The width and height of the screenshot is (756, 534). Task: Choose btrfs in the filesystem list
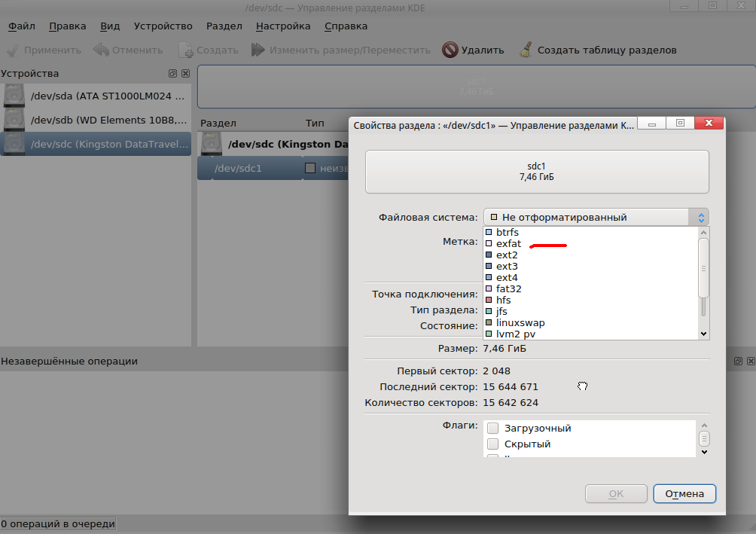[x=590, y=232]
